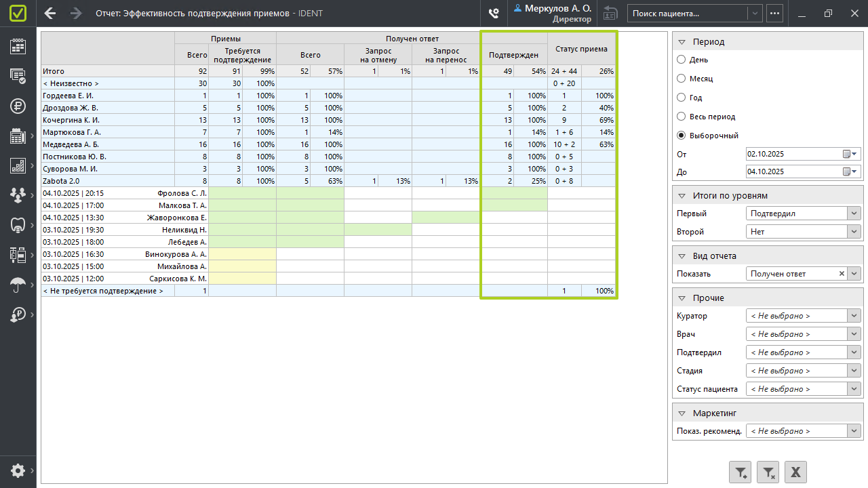The width and height of the screenshot is (868, 488).
Task: Click the umbrella insurance sidebar icon
Action: 18,285
